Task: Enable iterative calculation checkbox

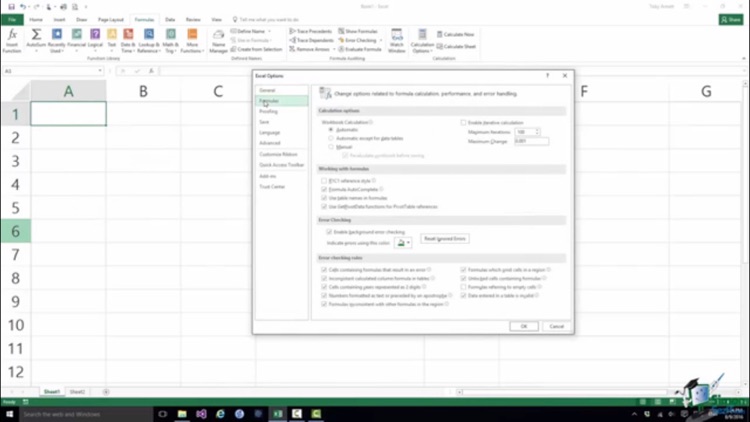Action: click(x=463, y=122)
